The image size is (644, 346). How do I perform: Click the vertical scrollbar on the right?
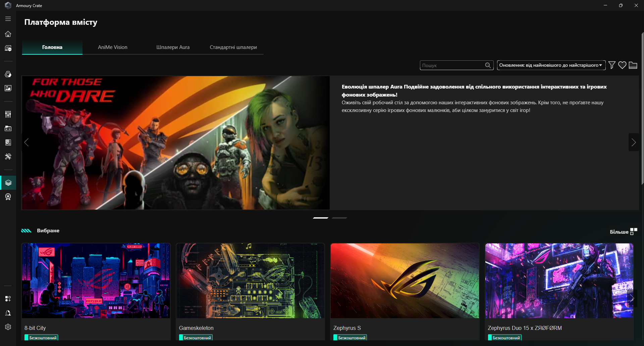tap(642, 109)
